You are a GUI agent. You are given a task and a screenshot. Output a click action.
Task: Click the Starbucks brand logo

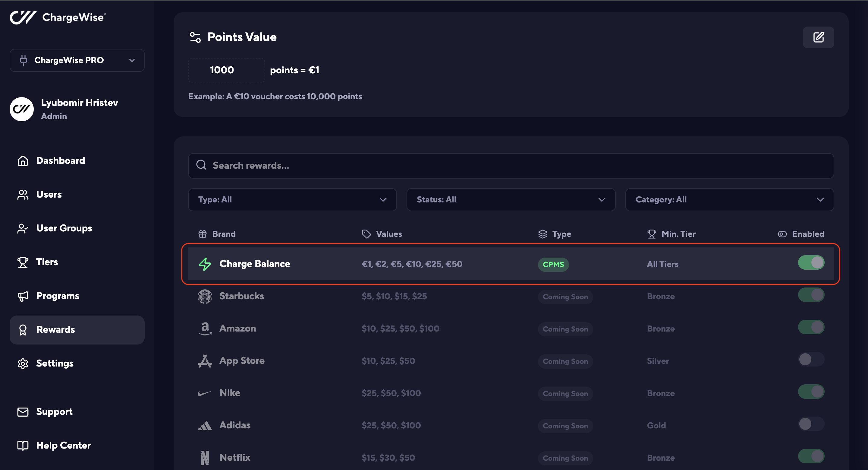205,296
